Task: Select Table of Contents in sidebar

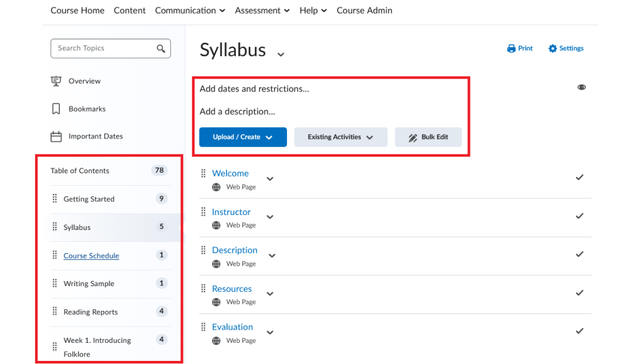Action: tap(80, 171)
